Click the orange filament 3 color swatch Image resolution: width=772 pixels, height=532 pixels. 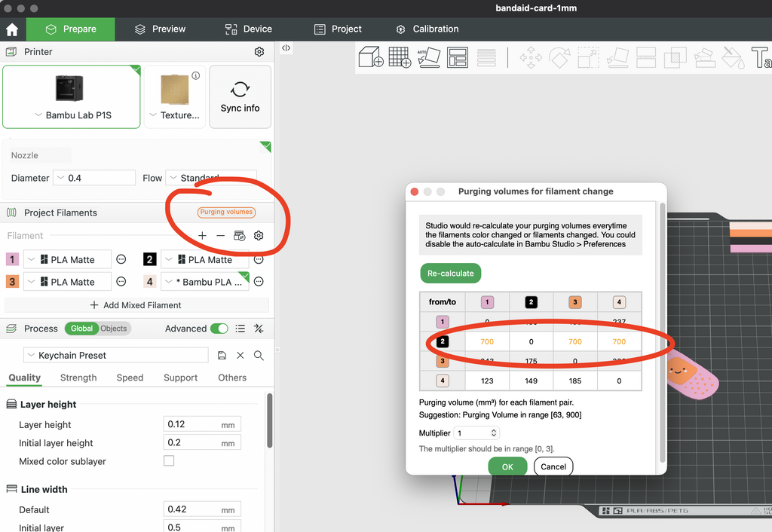[12, 282]
